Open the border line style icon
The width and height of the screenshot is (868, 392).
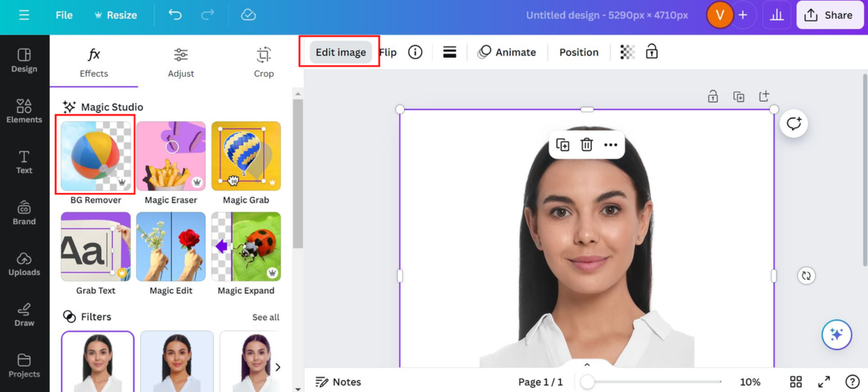click(x=449, y=52)
